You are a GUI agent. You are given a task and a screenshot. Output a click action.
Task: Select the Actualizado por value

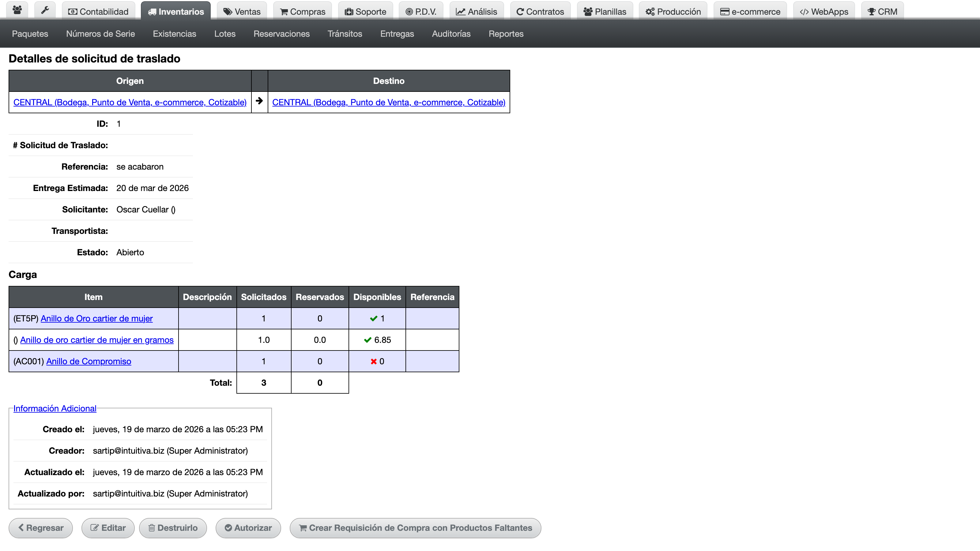(170, 493)
